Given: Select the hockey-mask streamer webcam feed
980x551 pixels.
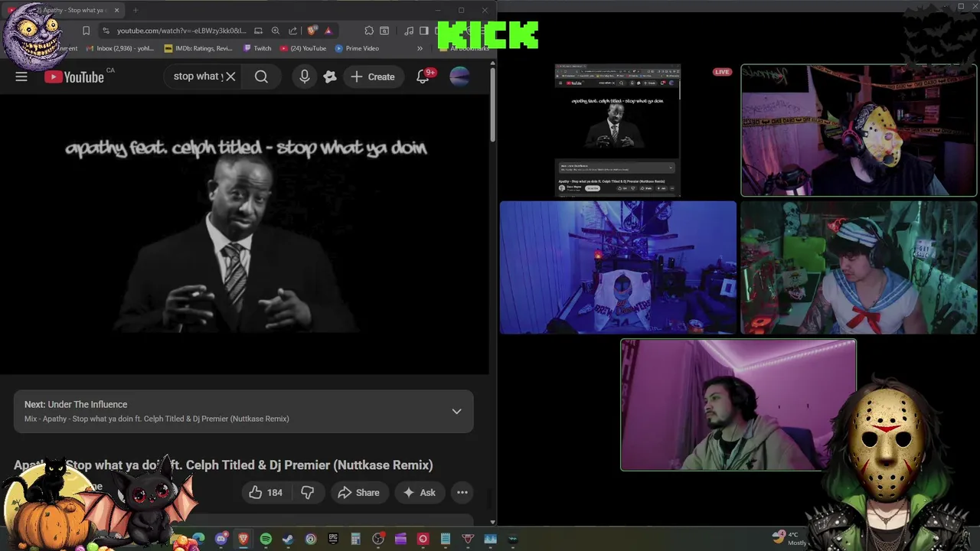Looking at the screenshot, I should (x=859, y=130).
